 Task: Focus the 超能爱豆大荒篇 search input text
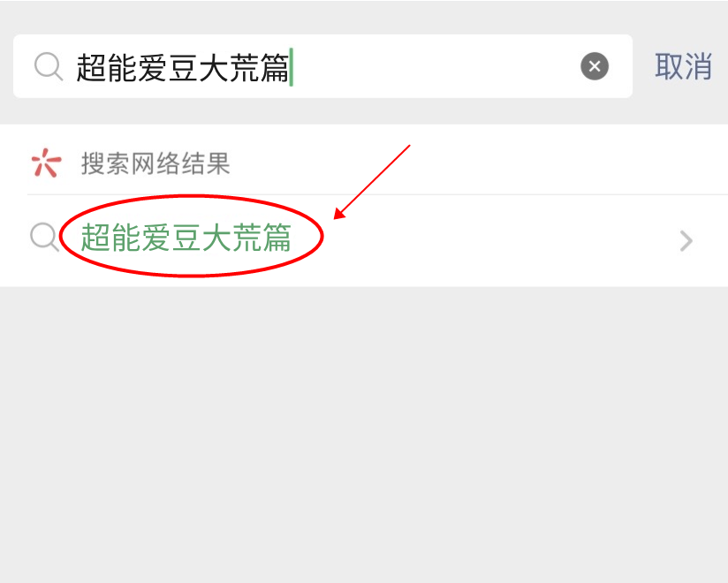pyautogui.click(x=183, y=67)
